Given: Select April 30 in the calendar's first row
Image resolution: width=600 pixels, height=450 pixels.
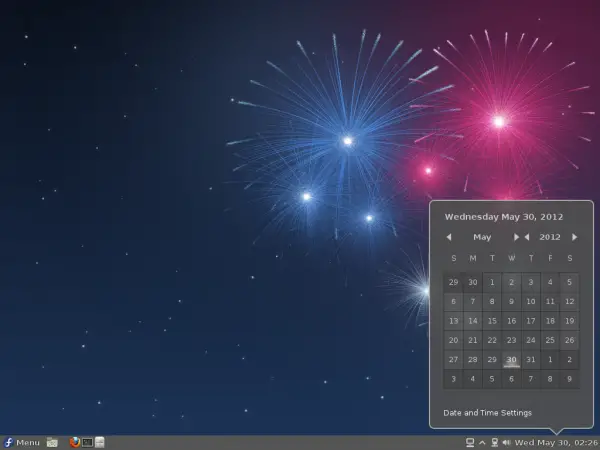Looking at the screenshot, I should [473, 282].
